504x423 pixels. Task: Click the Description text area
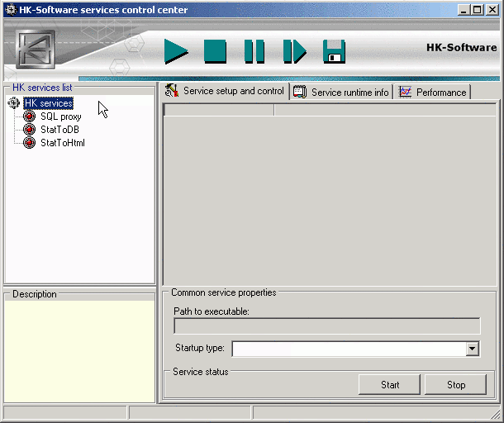point(79,351)
